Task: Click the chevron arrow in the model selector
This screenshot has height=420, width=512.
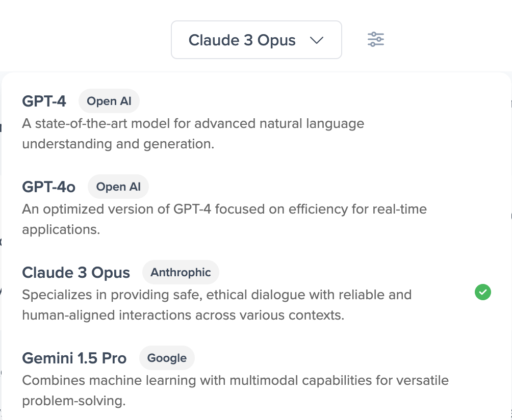Action: [x=317, y=40]
